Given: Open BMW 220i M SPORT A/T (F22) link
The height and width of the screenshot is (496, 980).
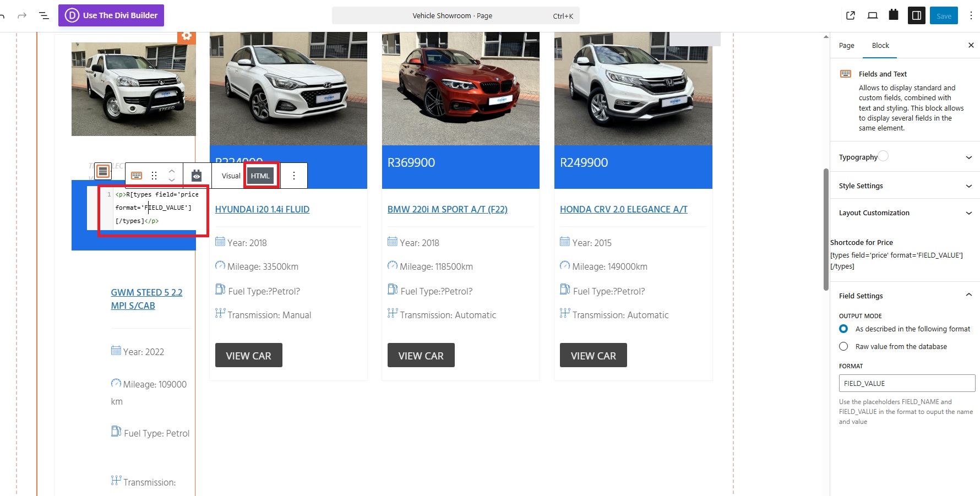Looking at the screenshot, I should pos(448,209).
